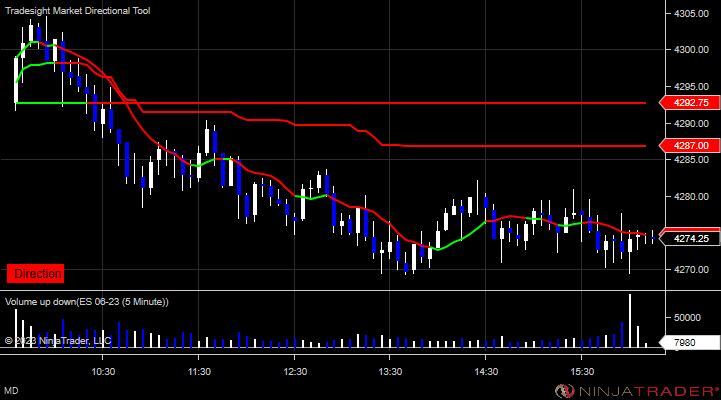
Task: Click the MD label at bottom left
Action: [11, 391]
